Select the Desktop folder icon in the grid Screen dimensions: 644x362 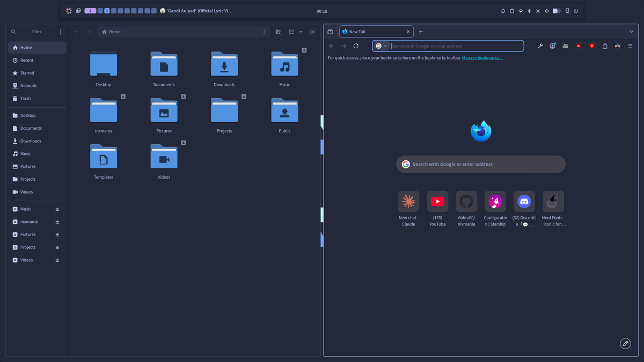[104, 64]
